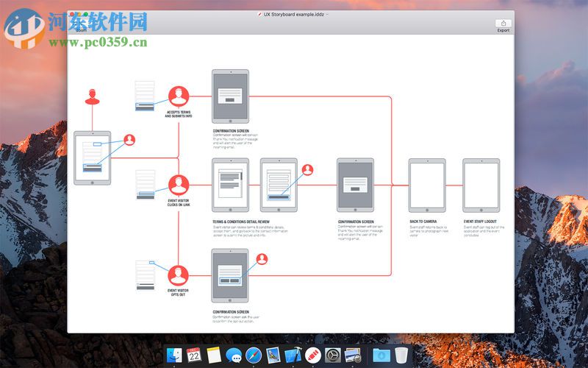Select small user icon beside the opt-out iPad
This screenshot has height=368, width=588.
[262, 259]
